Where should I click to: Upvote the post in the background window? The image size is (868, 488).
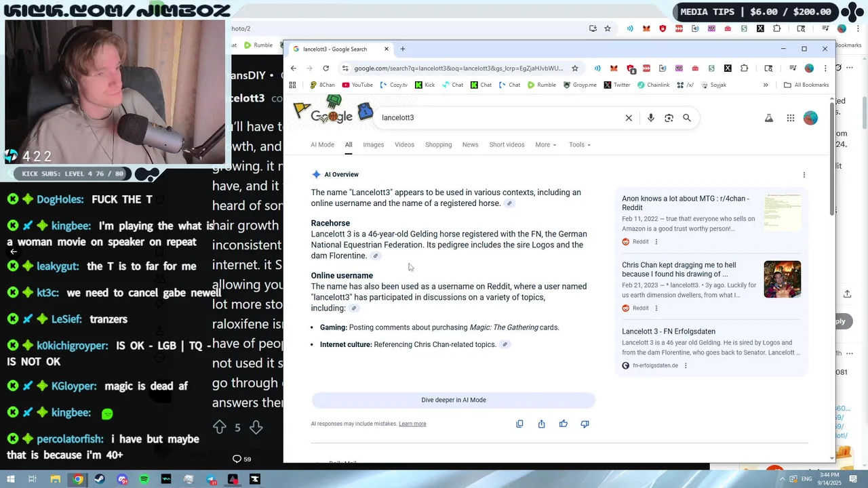(220, 427)
